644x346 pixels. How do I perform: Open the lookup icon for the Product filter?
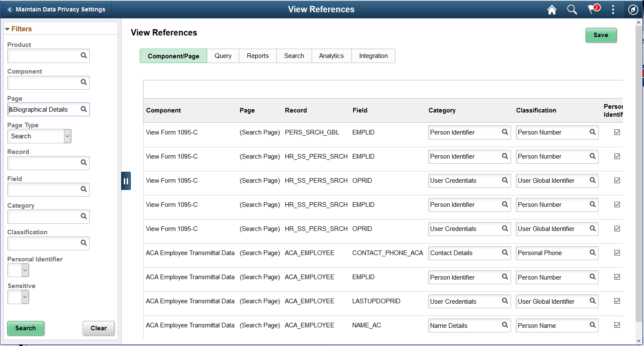coord(84,55)
